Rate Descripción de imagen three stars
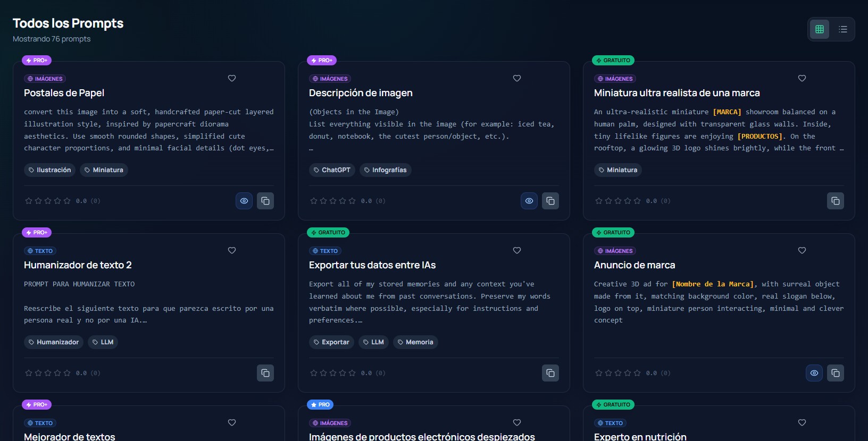The width and height of the screenshot is (868, 441). point(333,201)
